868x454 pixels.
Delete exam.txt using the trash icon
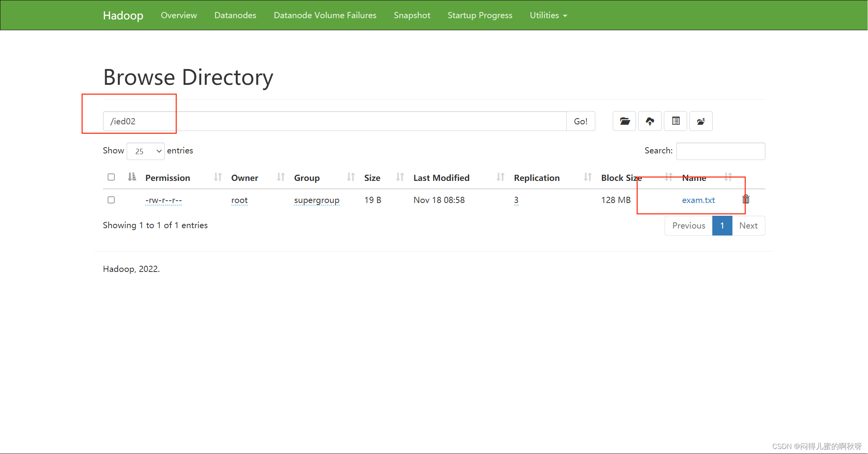point(746,199)
